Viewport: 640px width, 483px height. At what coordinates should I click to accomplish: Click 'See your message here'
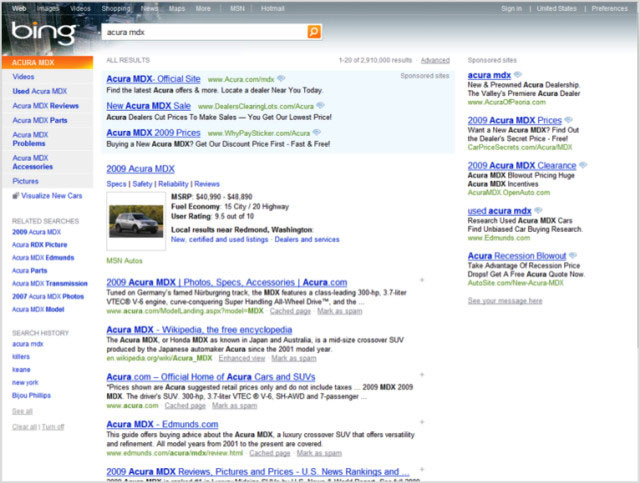point(505,301)
